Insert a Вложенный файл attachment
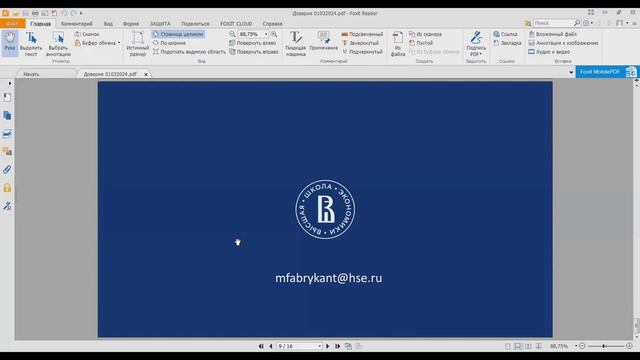Viewport: 640px width, 360px height. click(x=553, y=34)
